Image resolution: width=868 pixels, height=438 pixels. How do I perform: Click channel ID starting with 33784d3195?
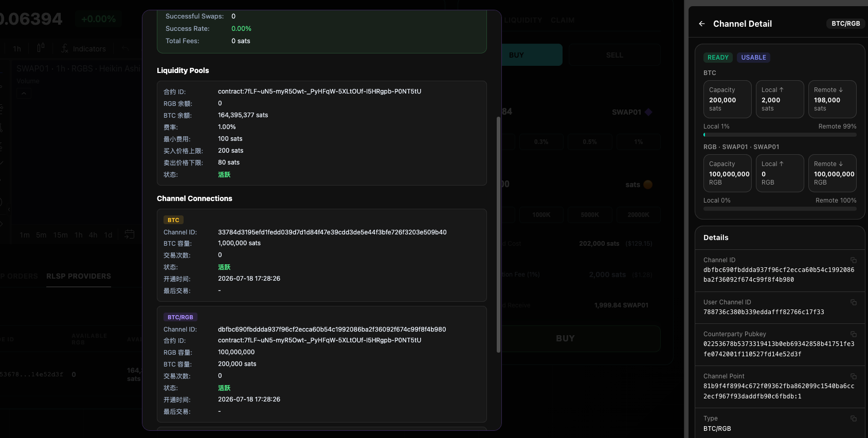coord(332,232)
